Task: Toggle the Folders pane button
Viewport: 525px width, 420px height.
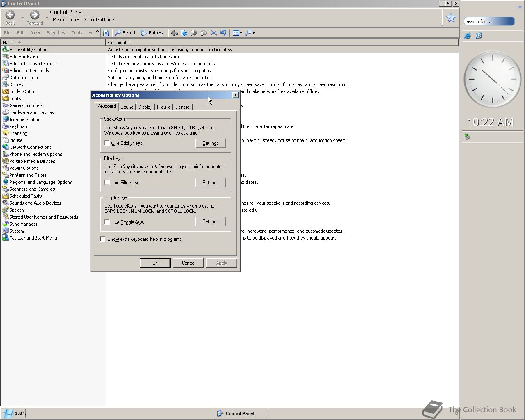Action: (x=152, y=33)
